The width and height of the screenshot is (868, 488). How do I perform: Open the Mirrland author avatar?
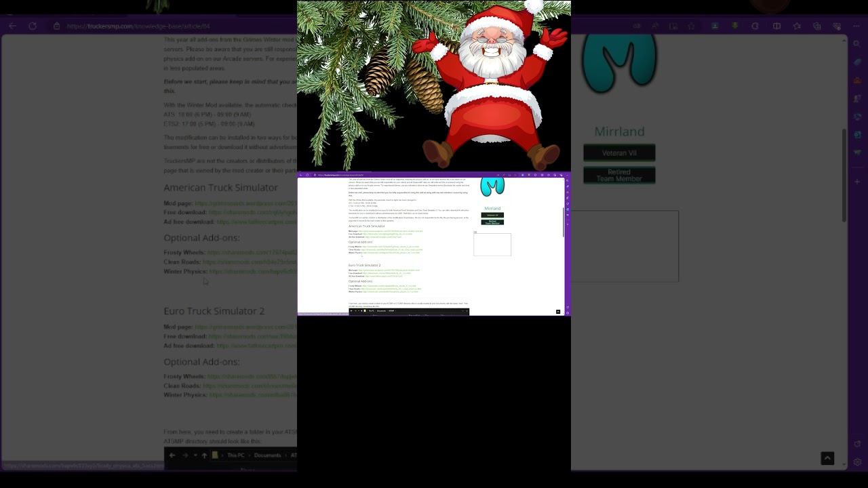pos(492,187)
